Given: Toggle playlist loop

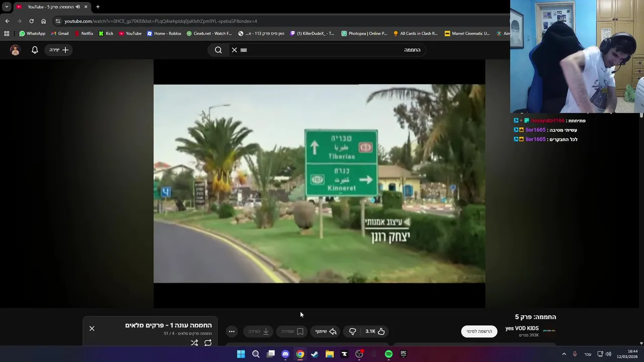Looking at the screenshot, I should (x=208, y=343).
